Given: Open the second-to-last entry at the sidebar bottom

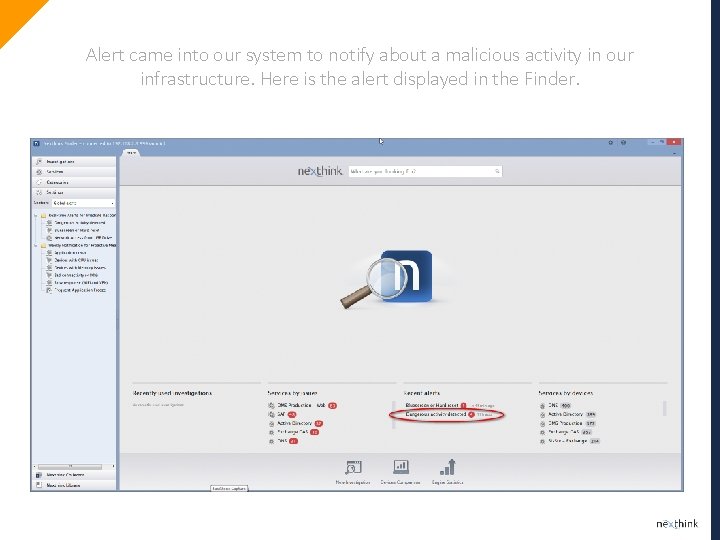Looking at the screenshot, I should pyautogui.click(x=73, y=475).
